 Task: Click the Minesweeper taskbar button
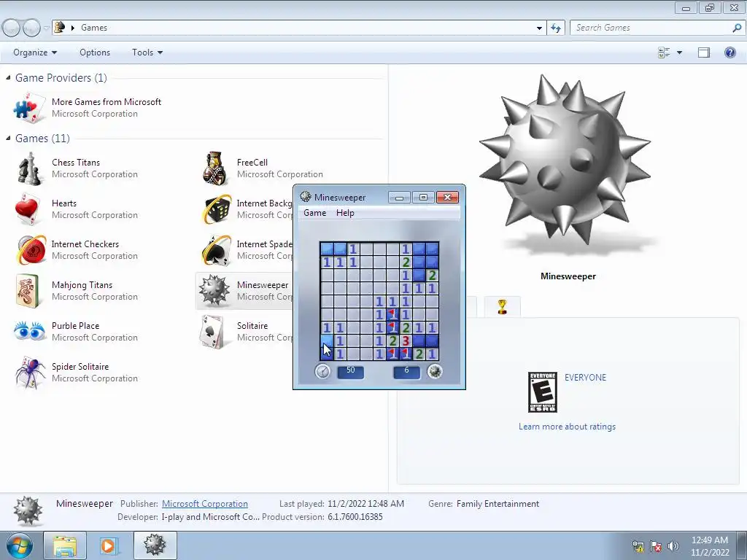(x=155, y=545)
